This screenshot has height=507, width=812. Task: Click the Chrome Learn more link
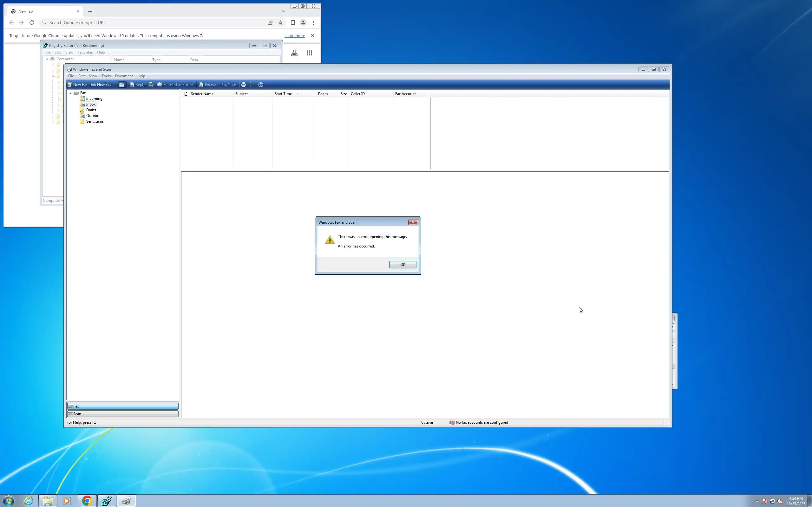pos(295,35)
